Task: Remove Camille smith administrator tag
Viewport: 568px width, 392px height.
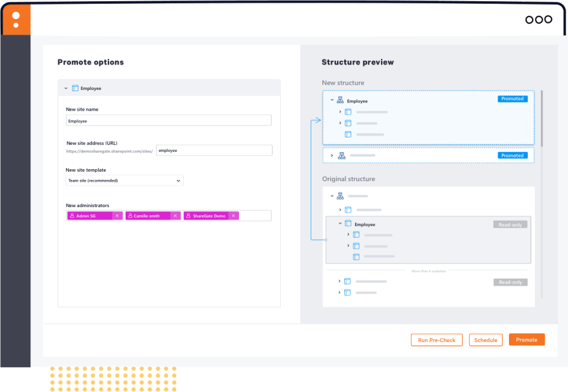Action: coord(175,216)
